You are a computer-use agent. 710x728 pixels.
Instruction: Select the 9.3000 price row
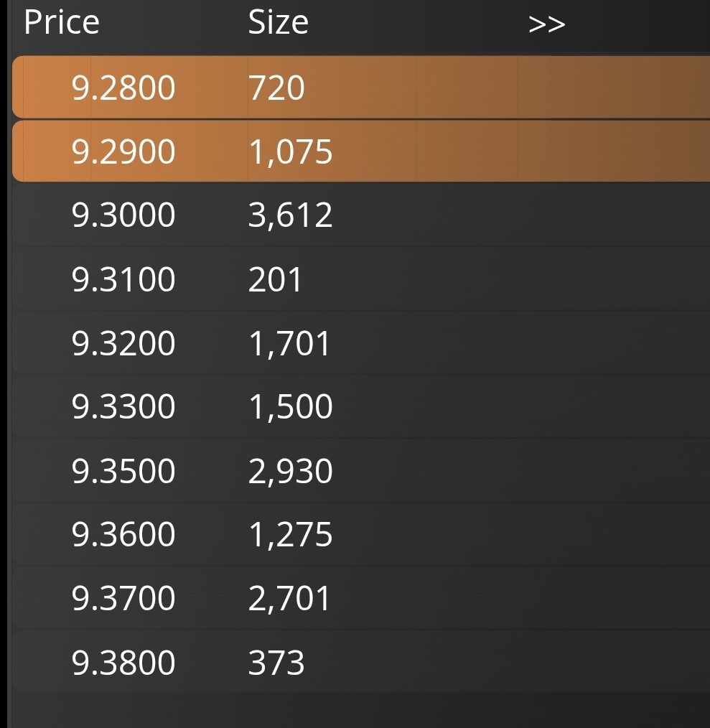point(123,215)
